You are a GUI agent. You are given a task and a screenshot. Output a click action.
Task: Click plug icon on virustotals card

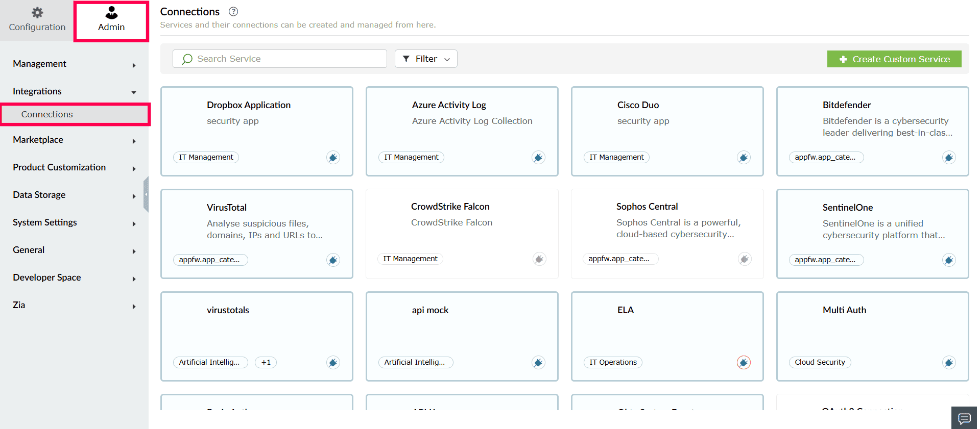[333, 363]
